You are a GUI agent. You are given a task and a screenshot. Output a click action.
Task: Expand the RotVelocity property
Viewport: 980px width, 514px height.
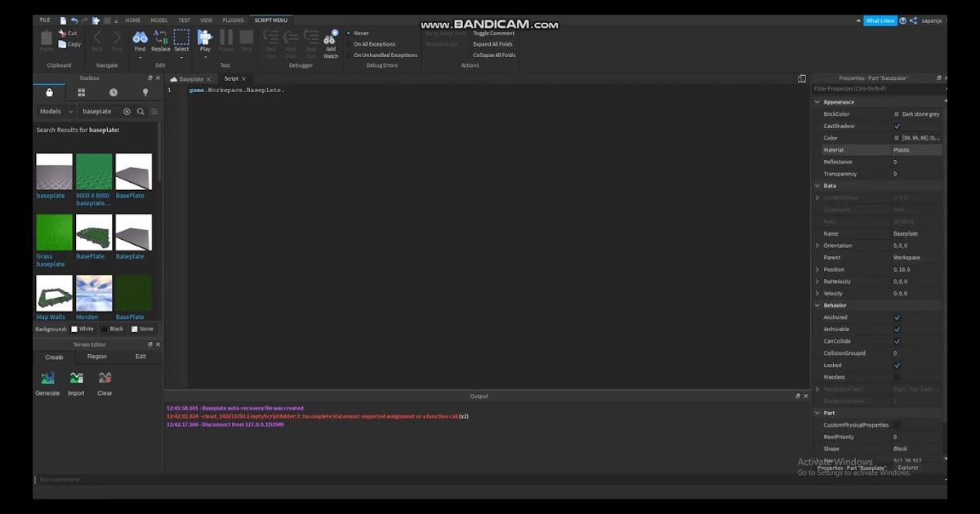tap(817, 281)
